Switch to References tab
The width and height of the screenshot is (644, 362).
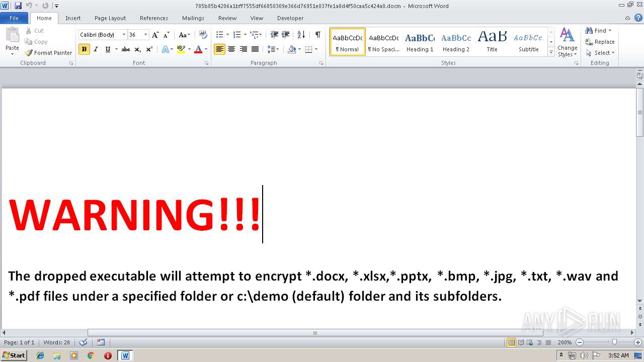[x=154, y=18]
